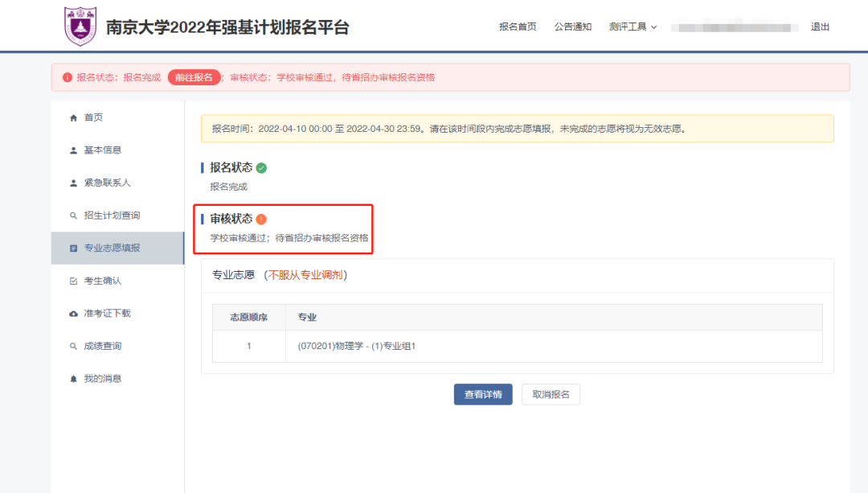Click the red info icon in the status banner
868x493 pixels.
[67, 77]
